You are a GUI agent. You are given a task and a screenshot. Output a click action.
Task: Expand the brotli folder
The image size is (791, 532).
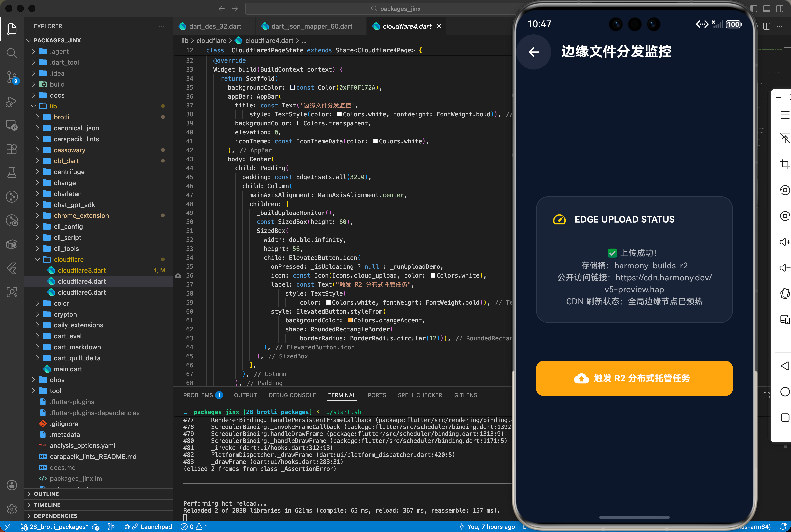38,117
